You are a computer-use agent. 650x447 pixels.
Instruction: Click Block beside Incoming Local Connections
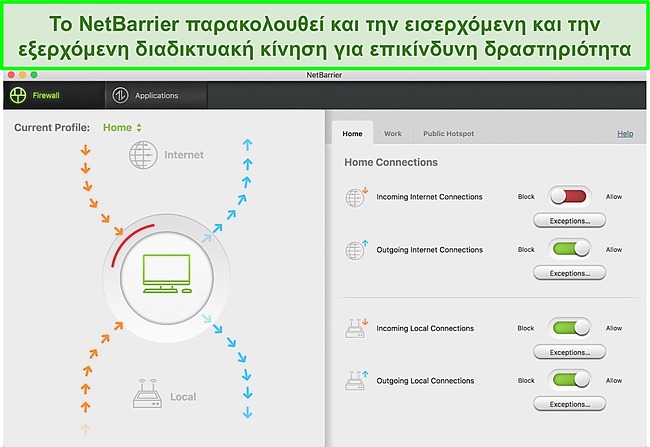[x=526, y=328]
